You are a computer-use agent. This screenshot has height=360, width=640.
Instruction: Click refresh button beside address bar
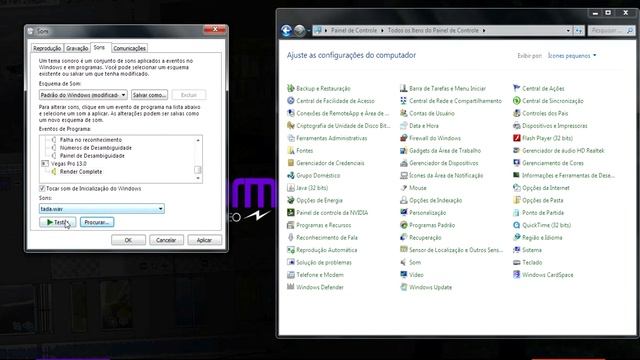pos(579,31)
